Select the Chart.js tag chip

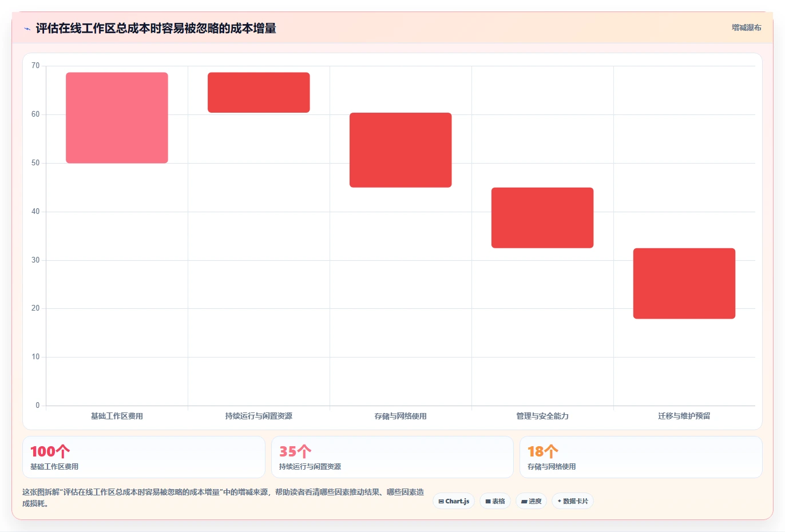pyautogui.click(x=454, y=501)
